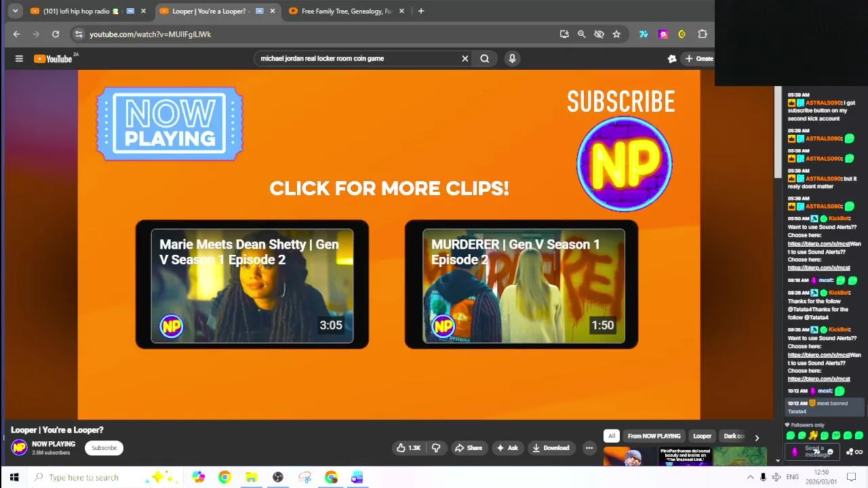Image resolution: width=868 pixels, height=488 pixels.
Task: Click the infinity icon beside chat input
Action: 859,452
